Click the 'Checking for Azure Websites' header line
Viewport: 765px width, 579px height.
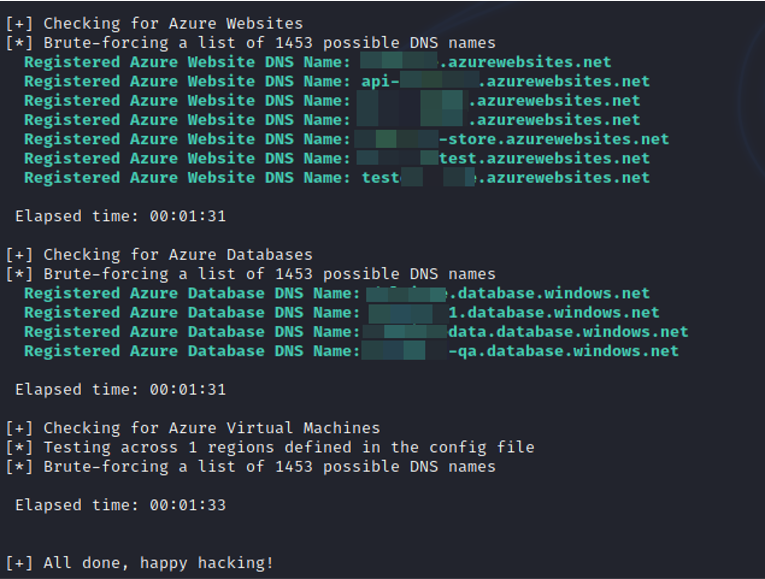tap(154, 23)
